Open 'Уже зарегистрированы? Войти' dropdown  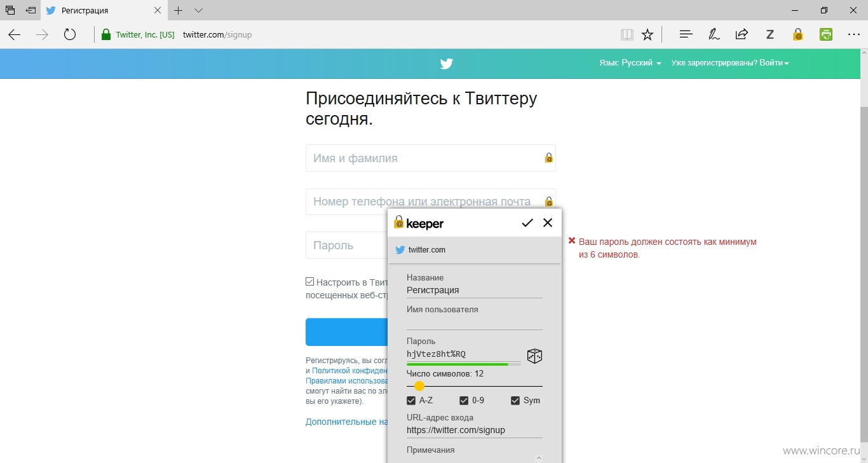[x=730, y=63]
